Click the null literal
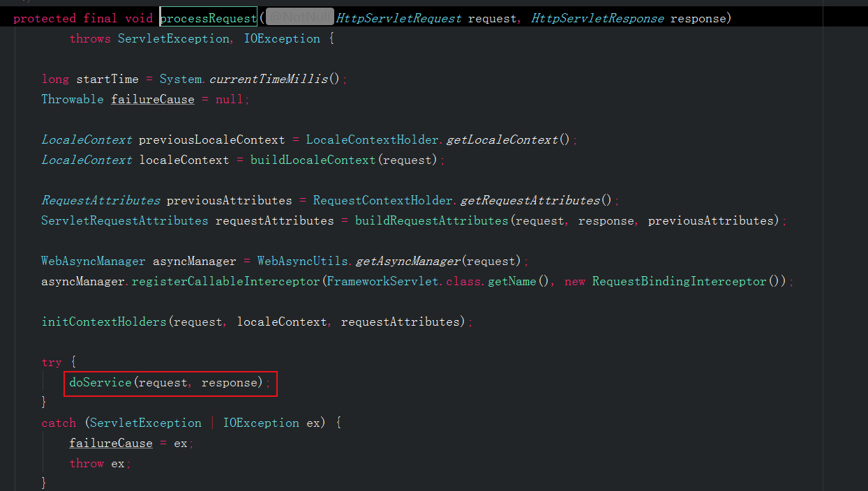This screenshot has width=868, height=491. click(229, 99)
